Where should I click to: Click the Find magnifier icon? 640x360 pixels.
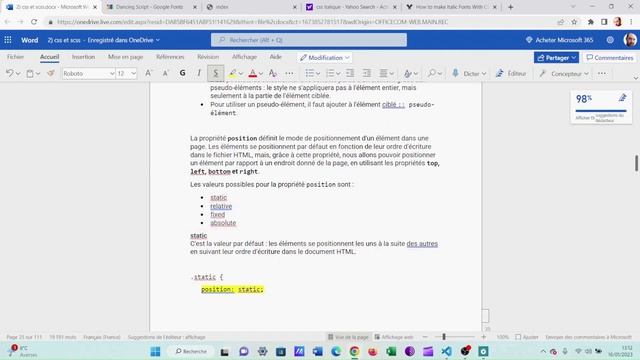tap(431, 73)
